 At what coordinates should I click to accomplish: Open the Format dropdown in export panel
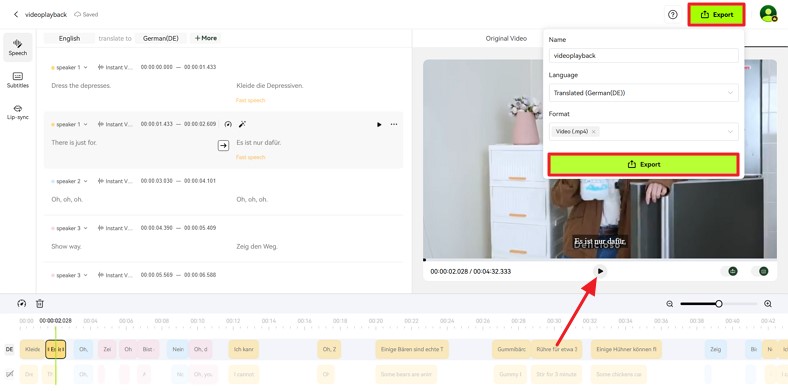pyautogui.click(x=644, y=132)
